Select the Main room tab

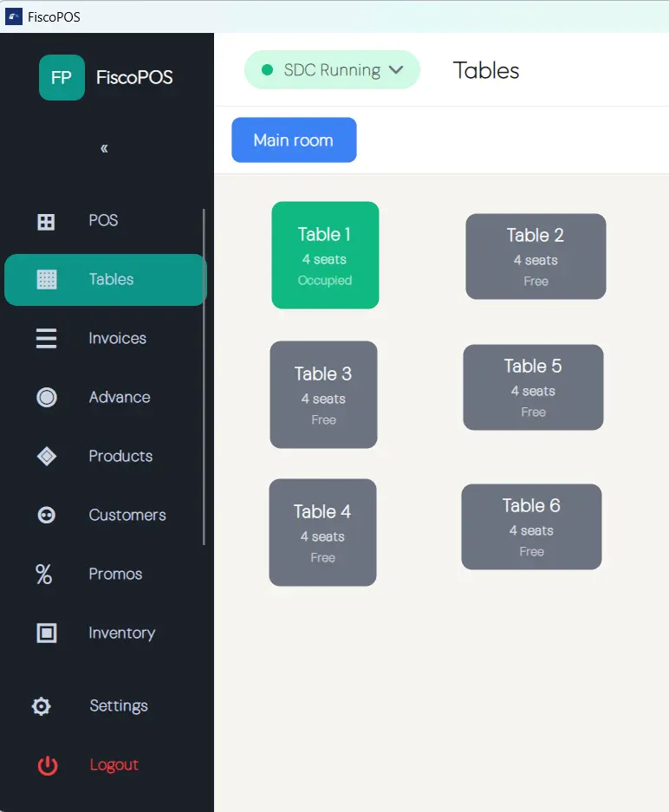coord(294,140)
